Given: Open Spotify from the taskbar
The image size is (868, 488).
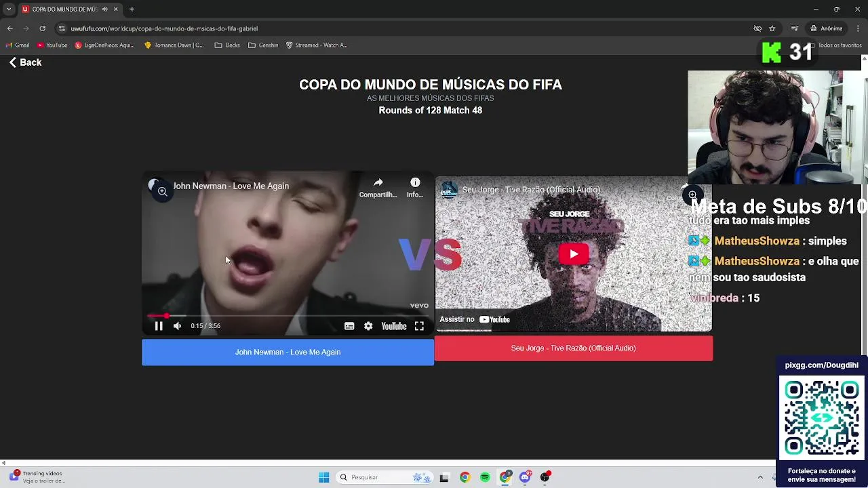Looking at the screenshot, I should (x=485, y=478).
